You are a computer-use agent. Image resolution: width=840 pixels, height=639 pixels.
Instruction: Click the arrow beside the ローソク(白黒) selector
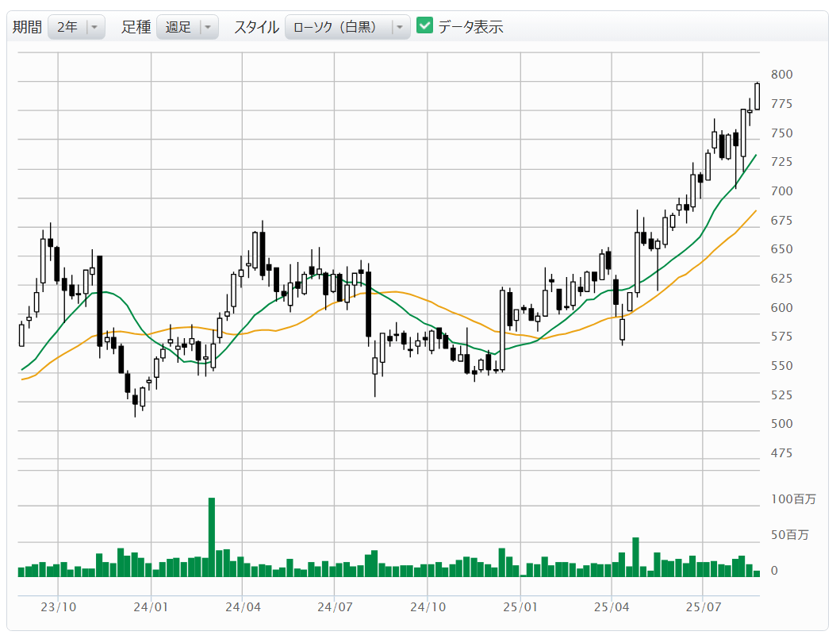(x=400, y=27)
